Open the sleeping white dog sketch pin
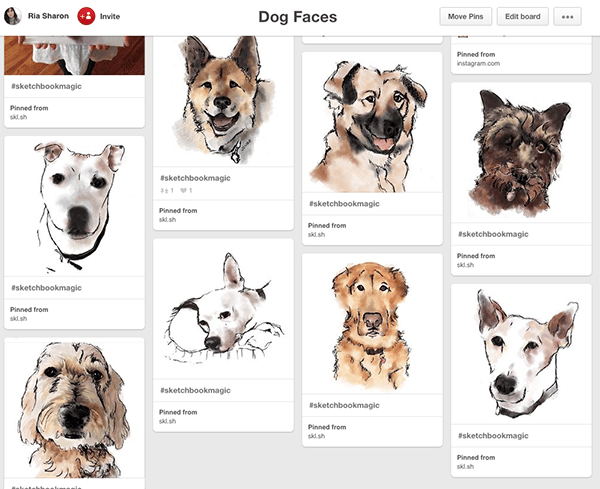600x489 pixels. pyautogui.click(x=223, y=309)
